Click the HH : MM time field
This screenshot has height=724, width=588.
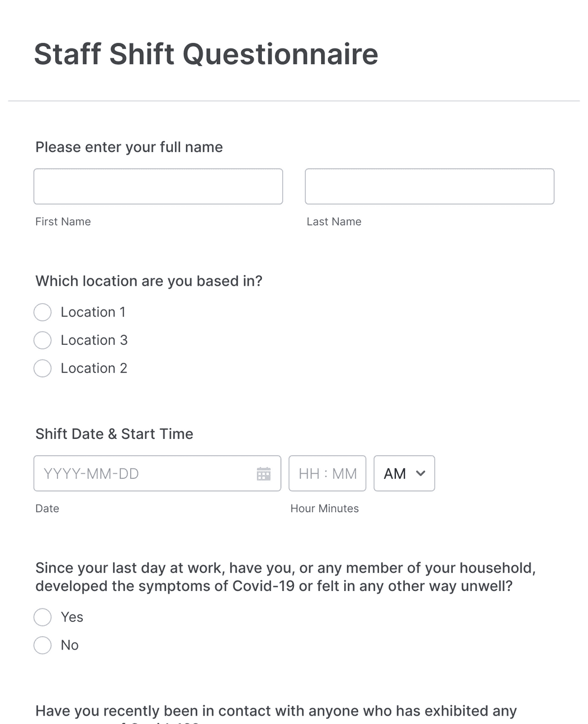coord(327,473)
